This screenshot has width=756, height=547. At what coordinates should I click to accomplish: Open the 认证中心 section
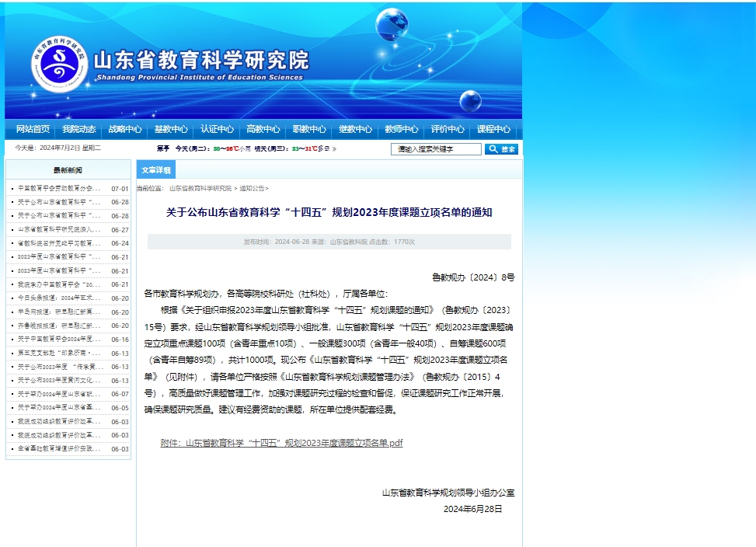218,129
